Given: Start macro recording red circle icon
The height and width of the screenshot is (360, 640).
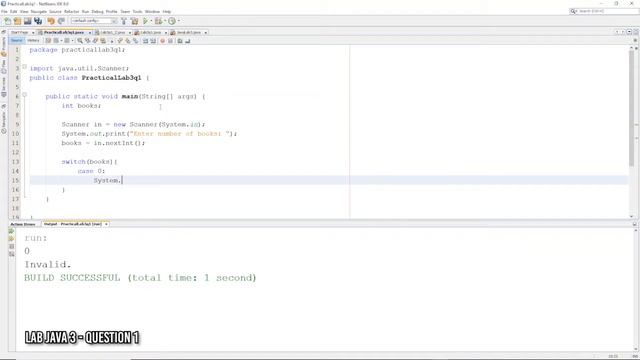Looking at the screenshot, I should click(162, 41).
